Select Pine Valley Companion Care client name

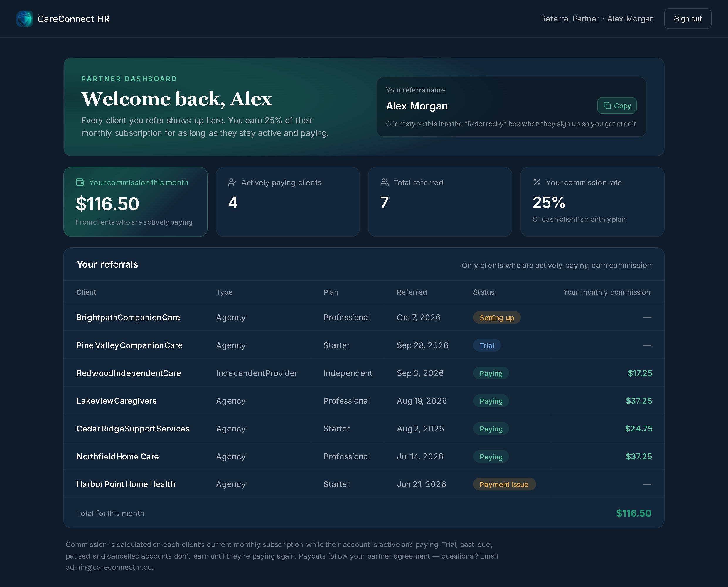(x=129, y=345)
